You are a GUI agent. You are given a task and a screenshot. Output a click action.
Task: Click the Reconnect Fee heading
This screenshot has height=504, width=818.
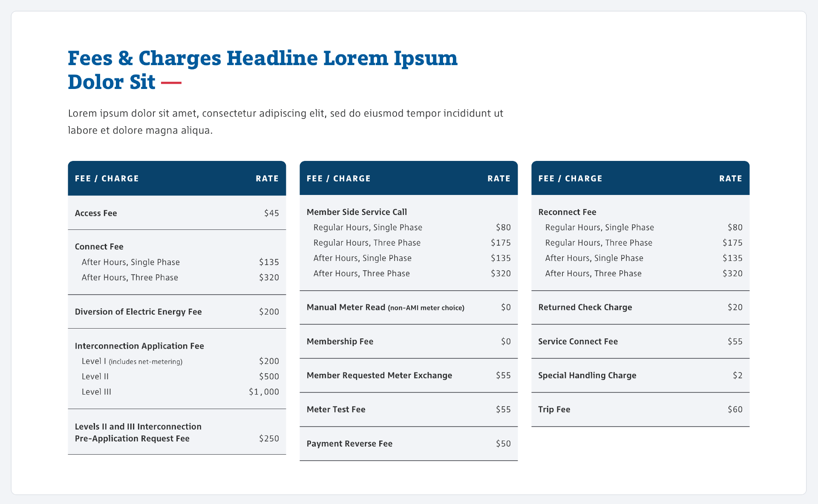pos(567,212)
